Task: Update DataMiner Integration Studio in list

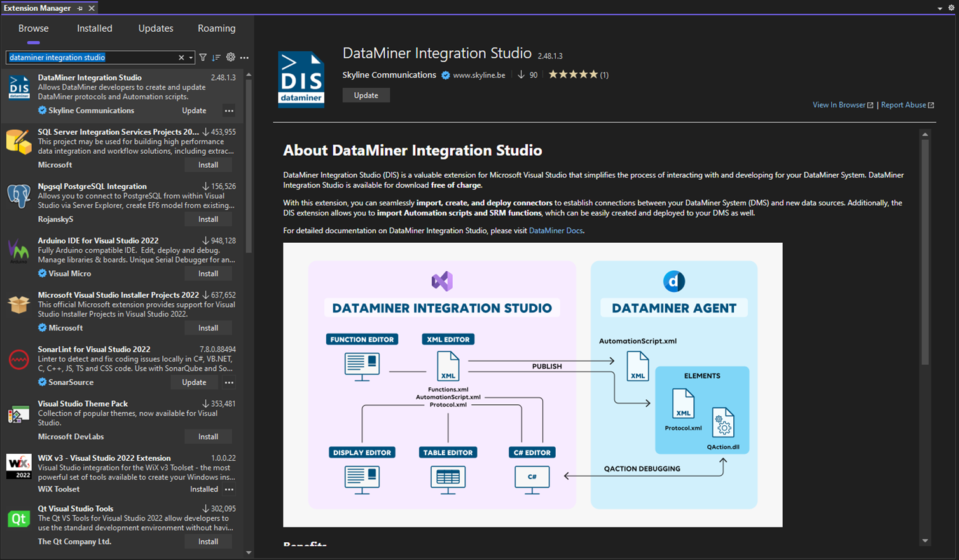Action: [194, 111]
